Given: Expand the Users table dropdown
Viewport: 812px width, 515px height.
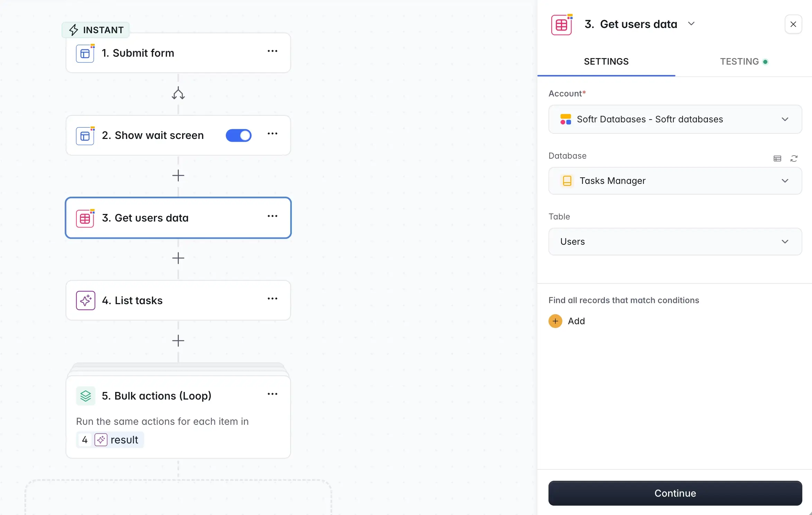Looking at the screenshot, I should [x=785, y=242].
